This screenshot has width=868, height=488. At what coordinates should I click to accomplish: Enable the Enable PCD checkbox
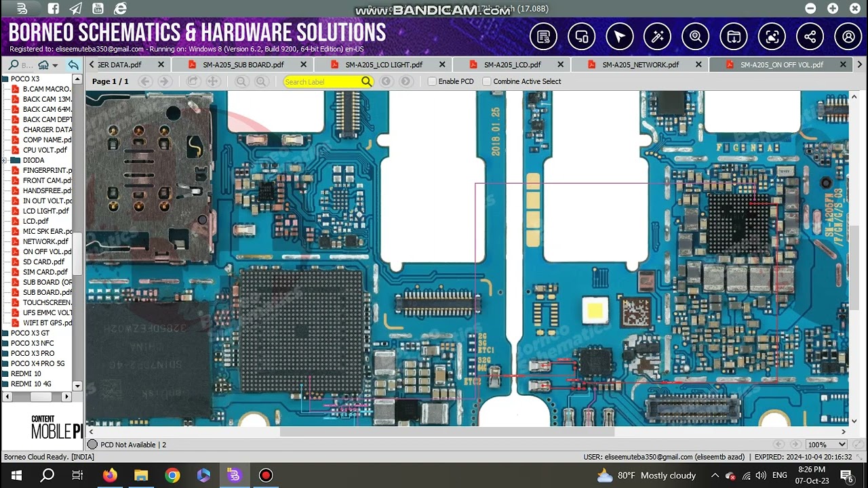coord(432,81)
